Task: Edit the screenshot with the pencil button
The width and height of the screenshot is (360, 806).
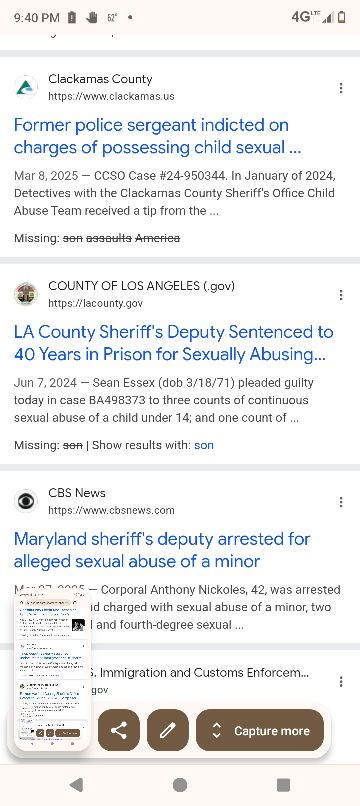Action: [168, 730]
